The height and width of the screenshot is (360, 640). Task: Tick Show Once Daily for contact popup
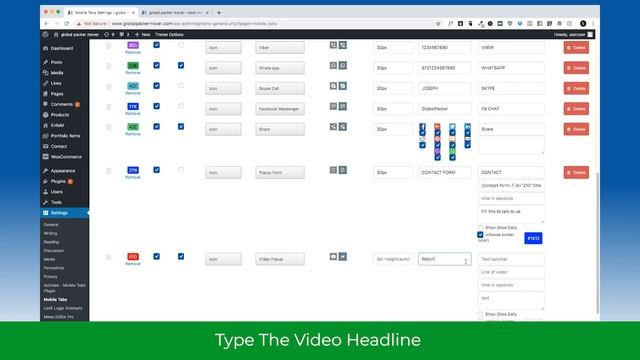[x=480, y=227]
